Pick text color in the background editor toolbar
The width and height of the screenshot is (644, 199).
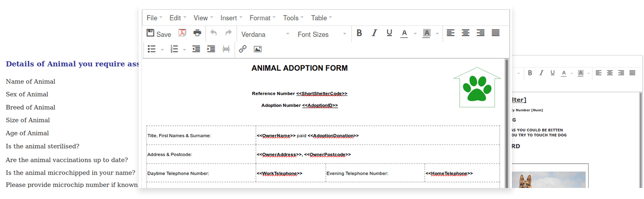(x=564, y=73)
